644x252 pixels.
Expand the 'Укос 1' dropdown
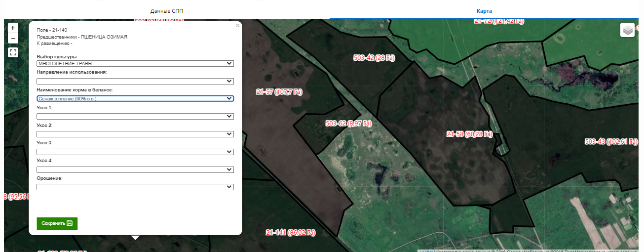tap(135, 116)
